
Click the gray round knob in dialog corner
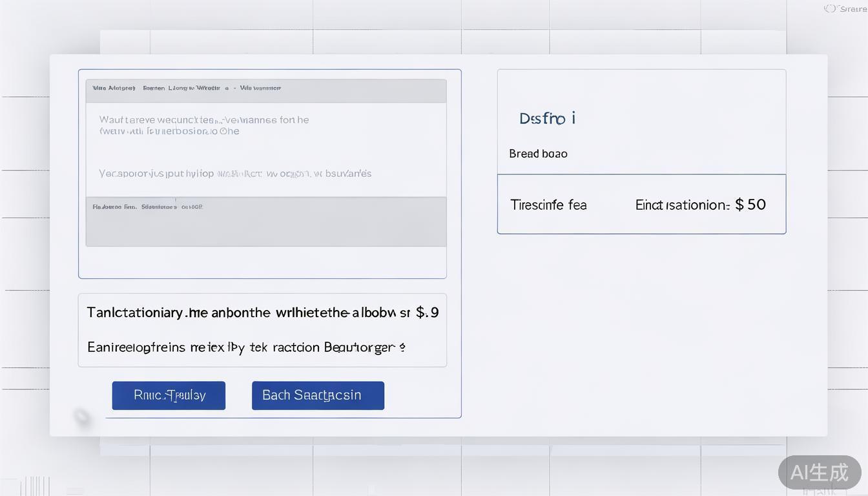[x=83, y=417]
